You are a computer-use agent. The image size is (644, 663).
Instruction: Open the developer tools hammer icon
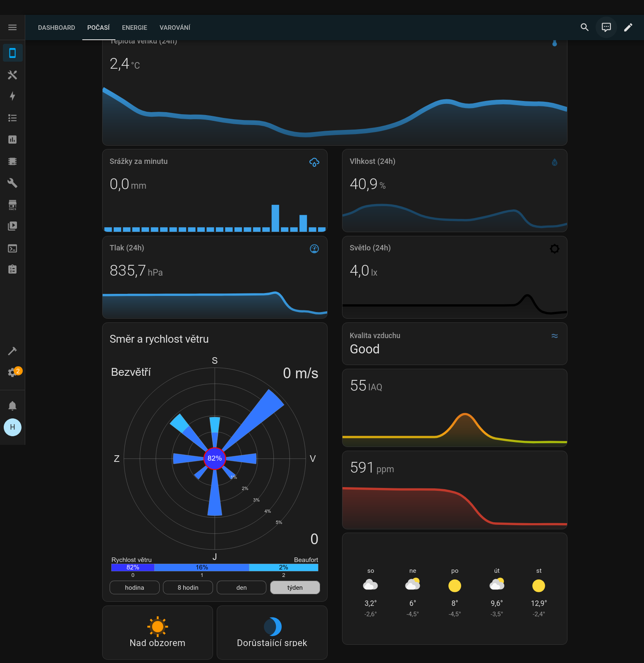12,351
